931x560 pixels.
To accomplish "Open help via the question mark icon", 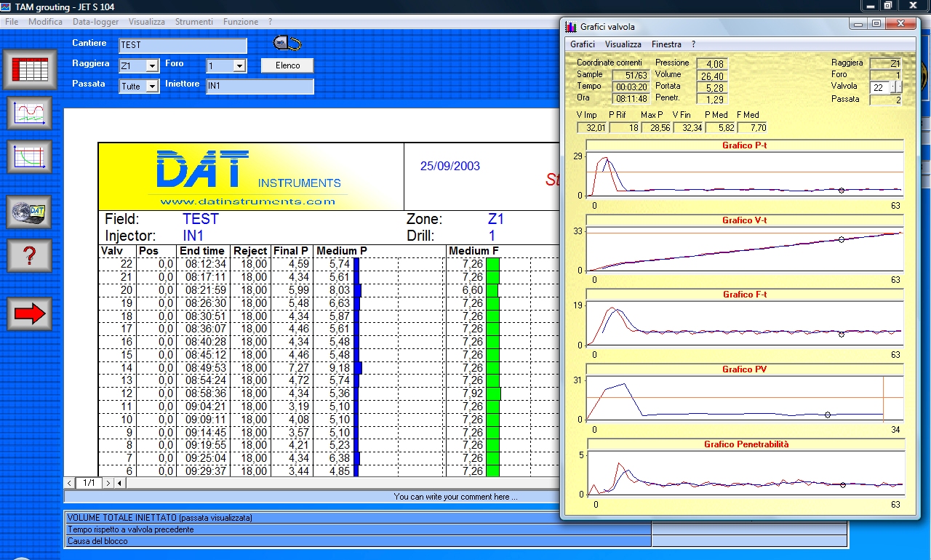I will point(31,255).
